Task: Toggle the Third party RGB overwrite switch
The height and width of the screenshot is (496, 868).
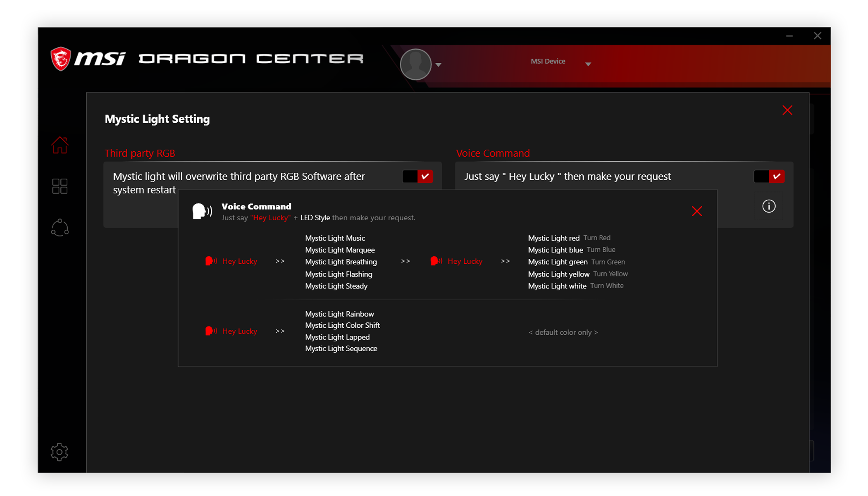Action: 417,176
